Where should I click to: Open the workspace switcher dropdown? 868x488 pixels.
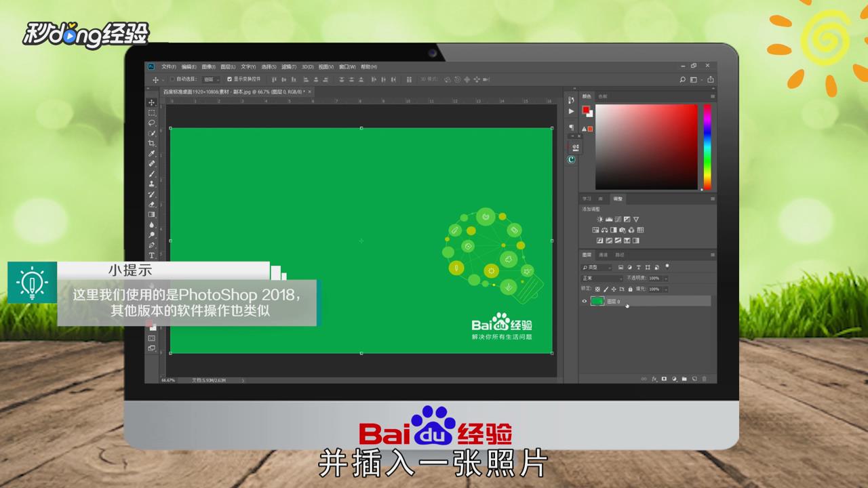point(695,79)
